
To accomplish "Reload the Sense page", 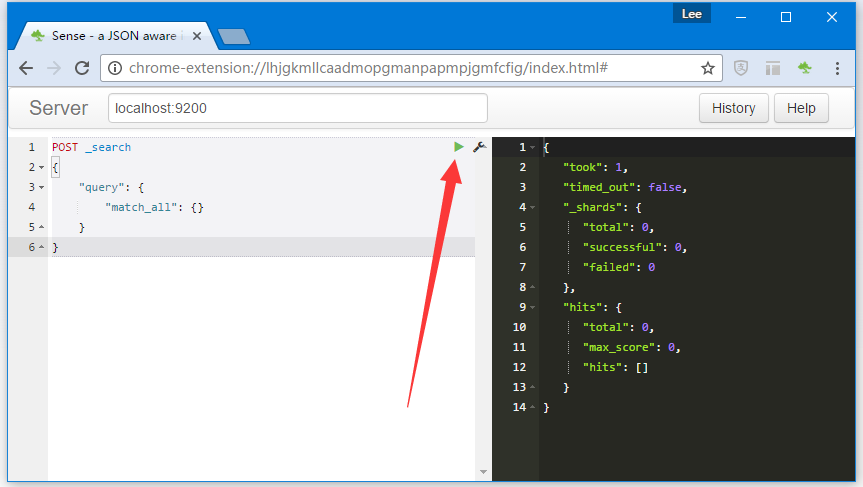I will [x=82, y=68].
